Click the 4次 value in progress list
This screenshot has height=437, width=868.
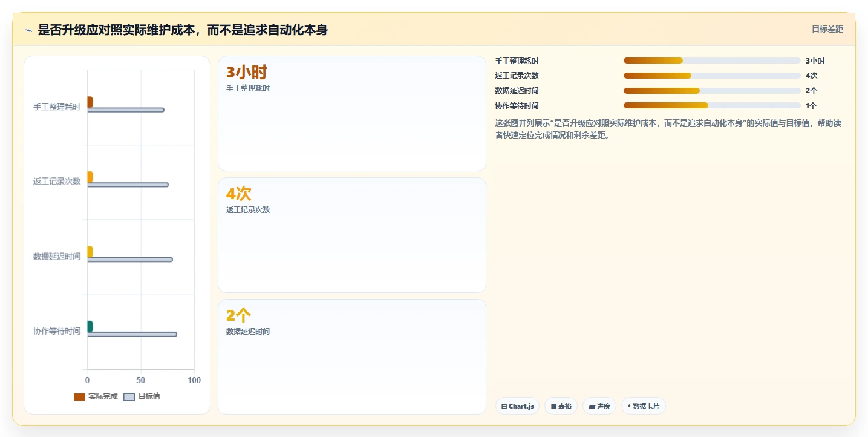(811, 76)
